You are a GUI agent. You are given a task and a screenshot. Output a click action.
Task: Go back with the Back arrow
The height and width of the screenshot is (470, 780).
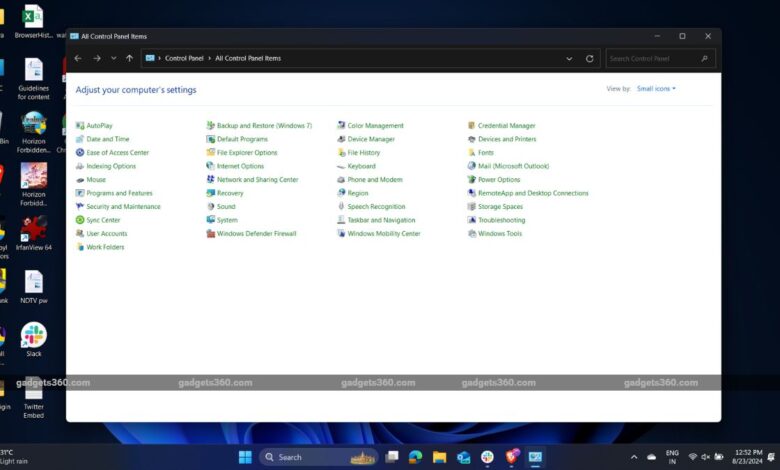[x=78, y=58]
